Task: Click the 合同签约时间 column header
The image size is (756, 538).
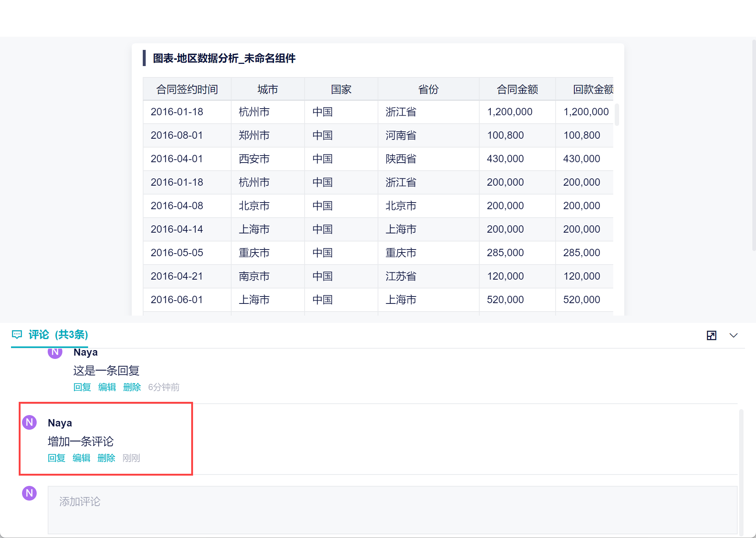Action: pos(187,89)
